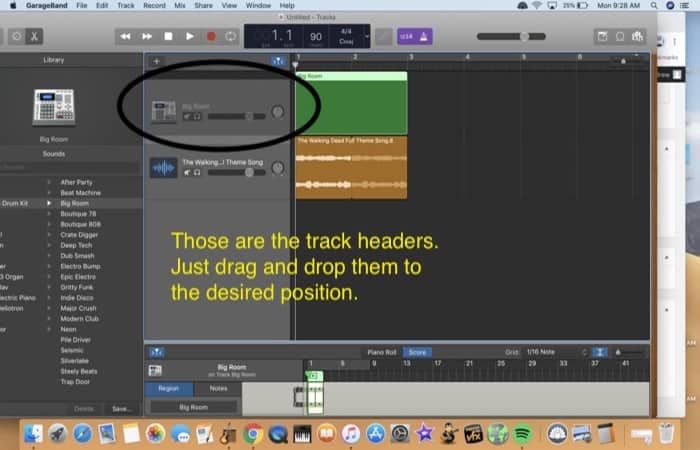Mute the Big Room track
Image resolution: width=700 pixels, height=450 pixels.
[x=187, y=117]
